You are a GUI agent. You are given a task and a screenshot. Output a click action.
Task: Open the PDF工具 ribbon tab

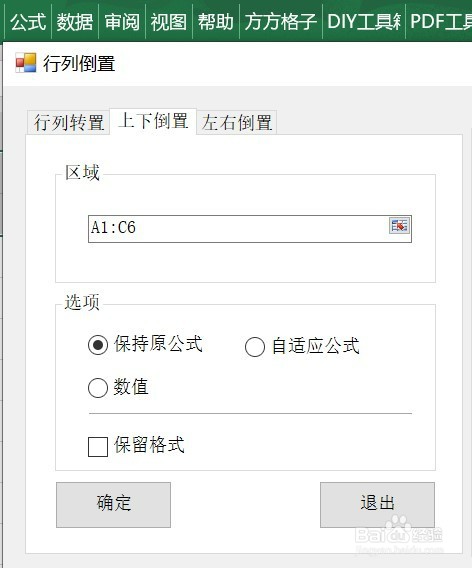pyautogui.click(x=439, y=22)
